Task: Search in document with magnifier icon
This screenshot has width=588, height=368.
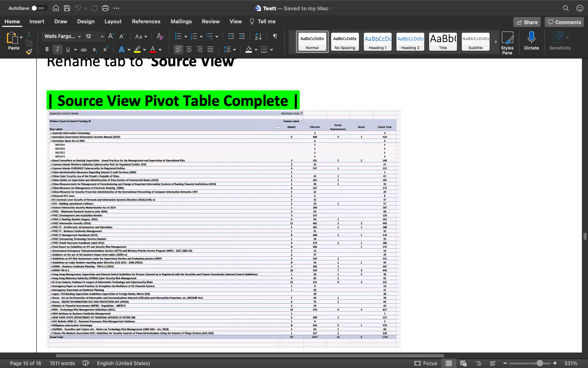Action: [x=566, y=8]
